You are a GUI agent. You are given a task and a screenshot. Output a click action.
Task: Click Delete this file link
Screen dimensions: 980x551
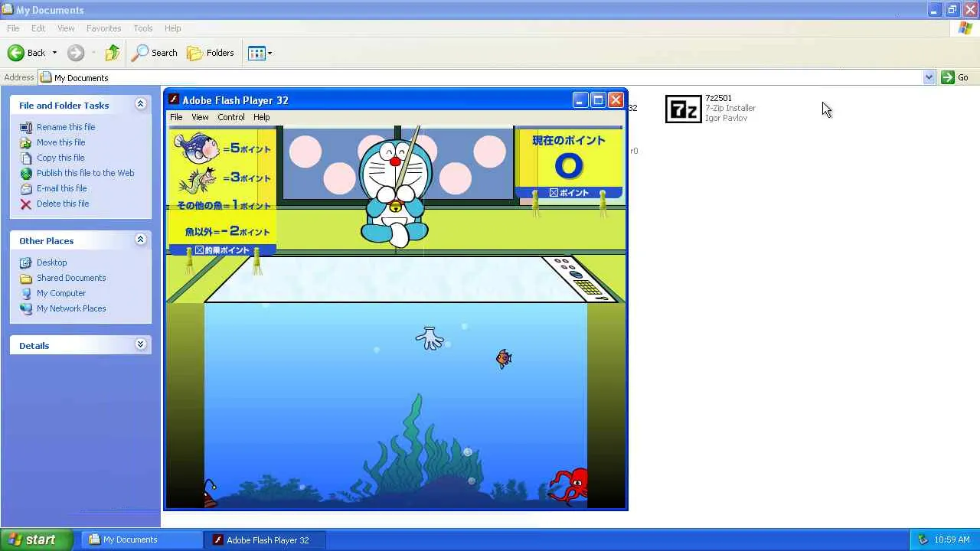[63, 204]
